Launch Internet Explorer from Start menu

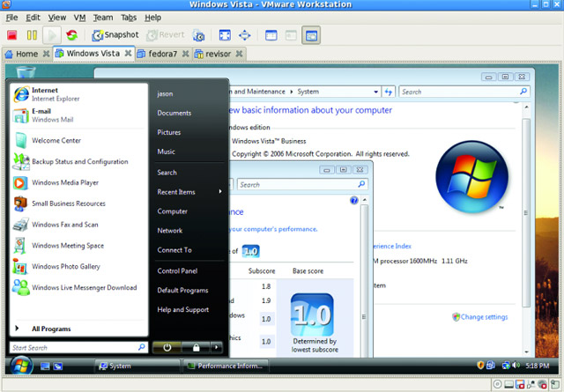[x=78, y=94]
